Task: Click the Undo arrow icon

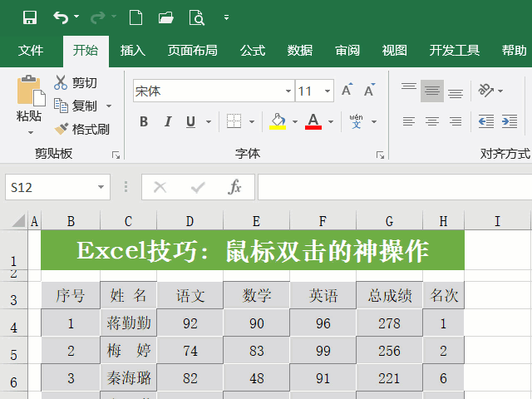Action: tap(61, 17)
